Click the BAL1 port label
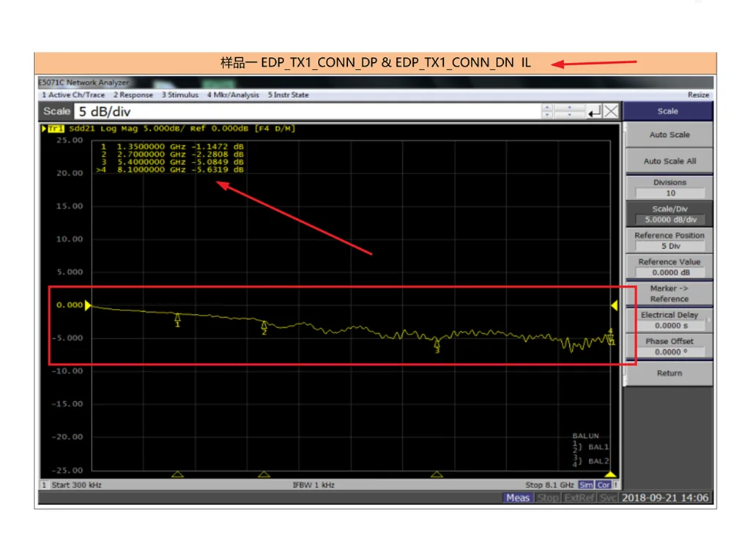 pos(598,447)
